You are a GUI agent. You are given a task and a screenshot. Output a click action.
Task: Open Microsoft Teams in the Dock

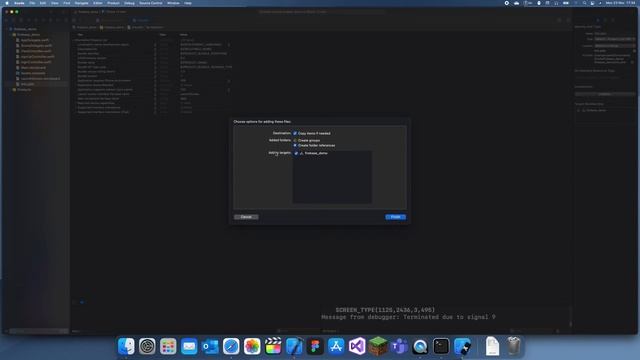point(399,347)
